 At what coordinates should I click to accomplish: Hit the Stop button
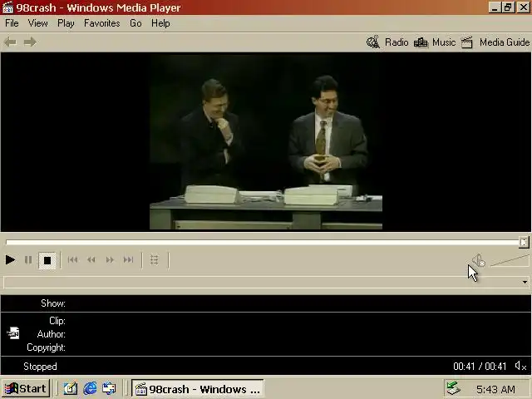47,260
